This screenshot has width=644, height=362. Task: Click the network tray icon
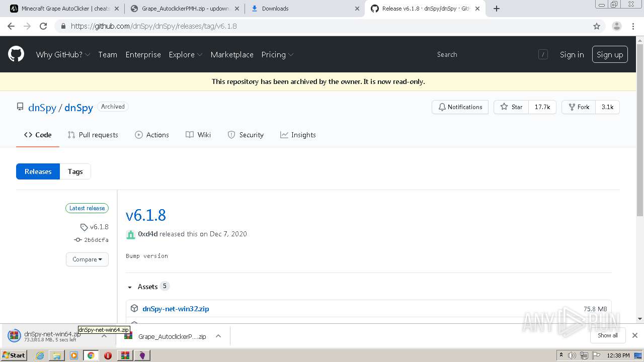584,355
